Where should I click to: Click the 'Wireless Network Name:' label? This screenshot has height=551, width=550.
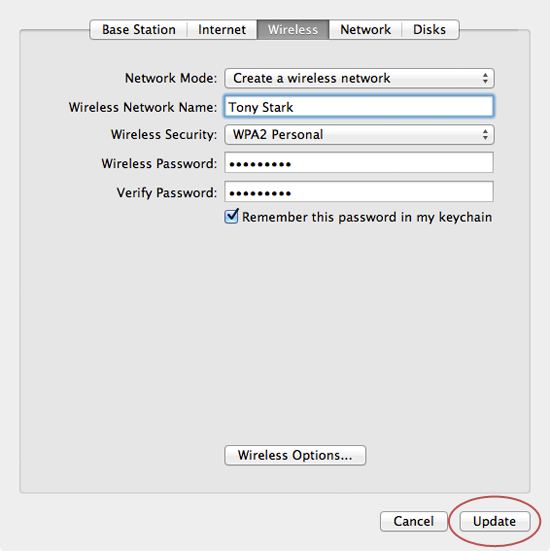(x=143, y=107)
